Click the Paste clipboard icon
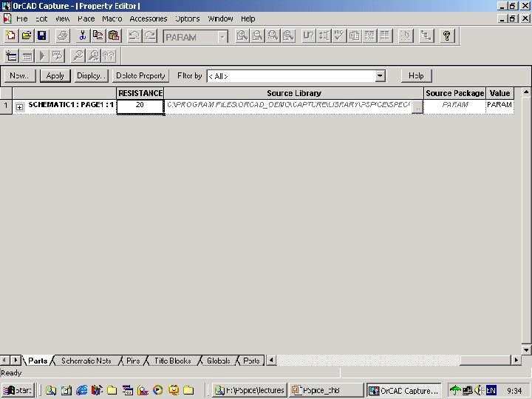 (x=114, y=35)
